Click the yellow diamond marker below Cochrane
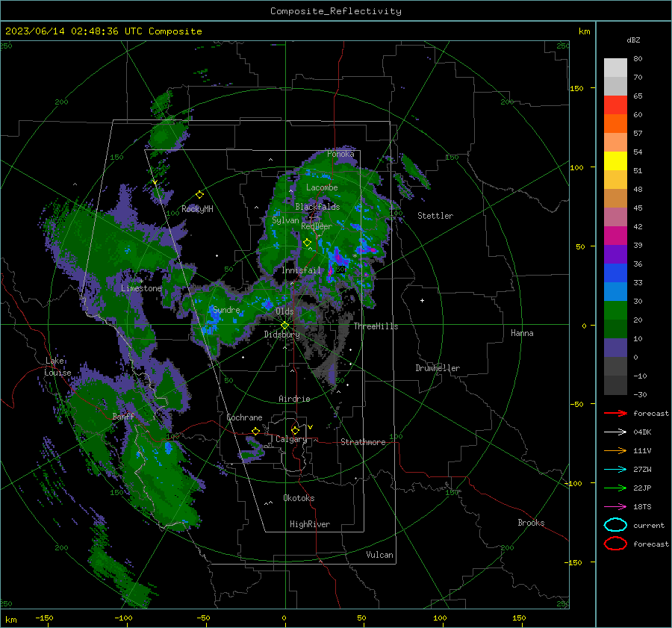 coord(255,432)
